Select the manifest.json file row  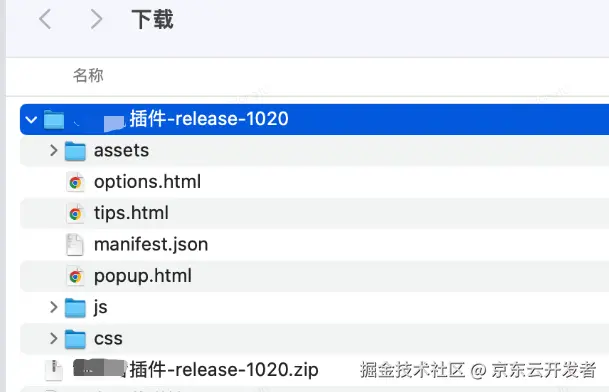tap(314, 245)
